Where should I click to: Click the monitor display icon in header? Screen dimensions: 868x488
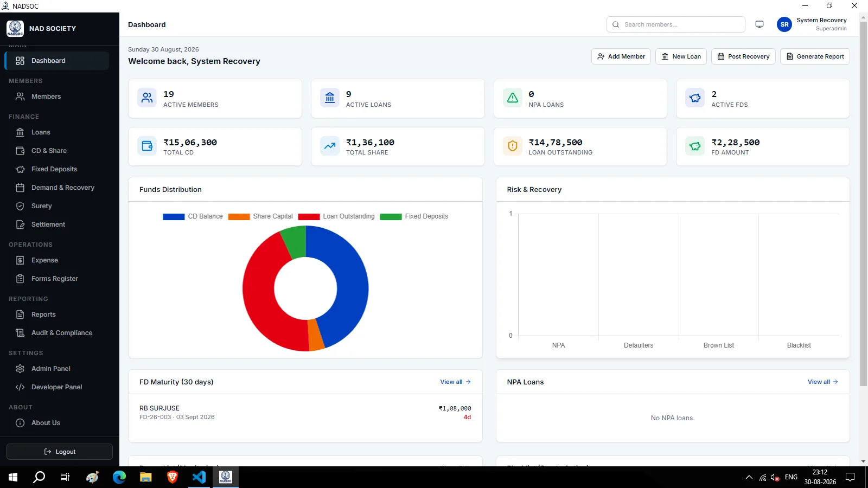click(x=759, y=24)
